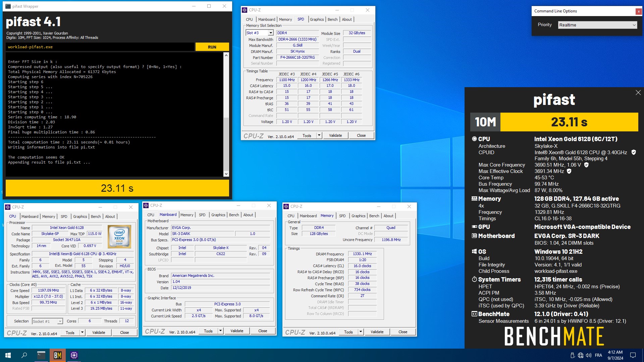Open Graphics tab in SPD CPU-Z window

point(317,19)
